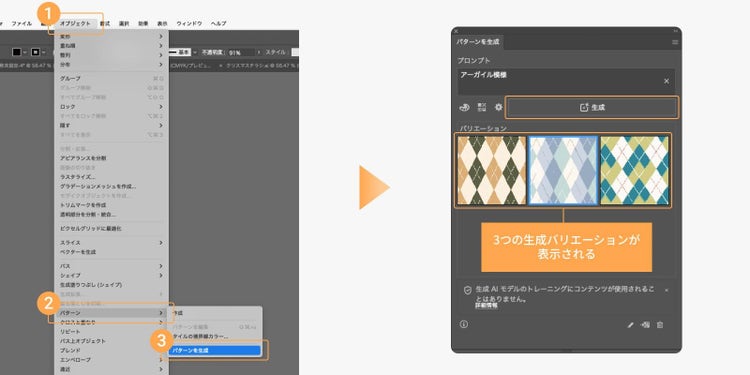The height and width of the screenshot is (375, 750).
Task: Clear the prompt with X icon
Action: coord(666,81)
